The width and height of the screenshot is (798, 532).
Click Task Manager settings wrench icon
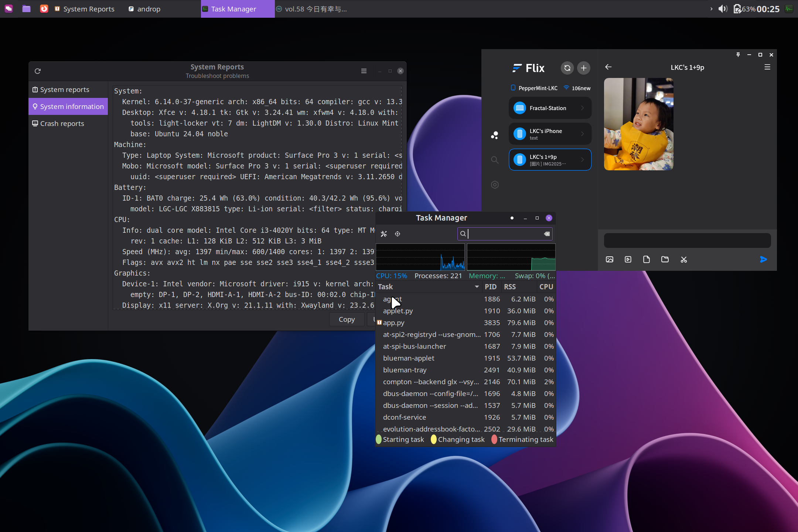384,234
